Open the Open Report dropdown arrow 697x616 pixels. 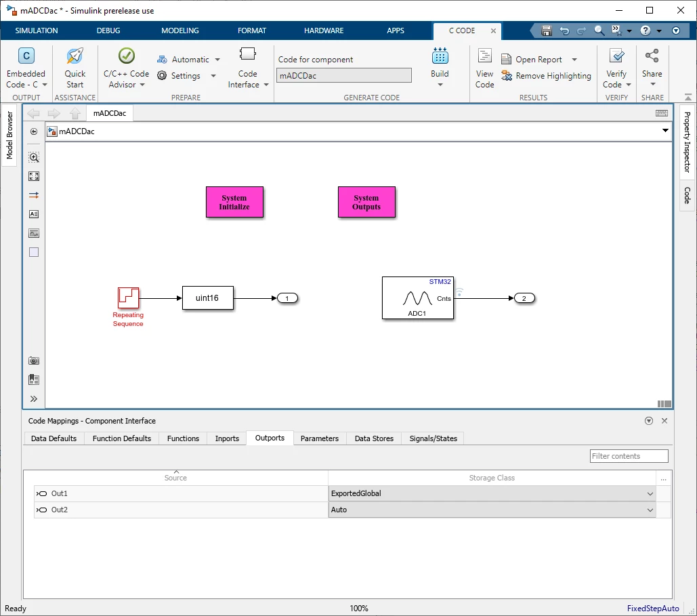(x=574, y=60)
